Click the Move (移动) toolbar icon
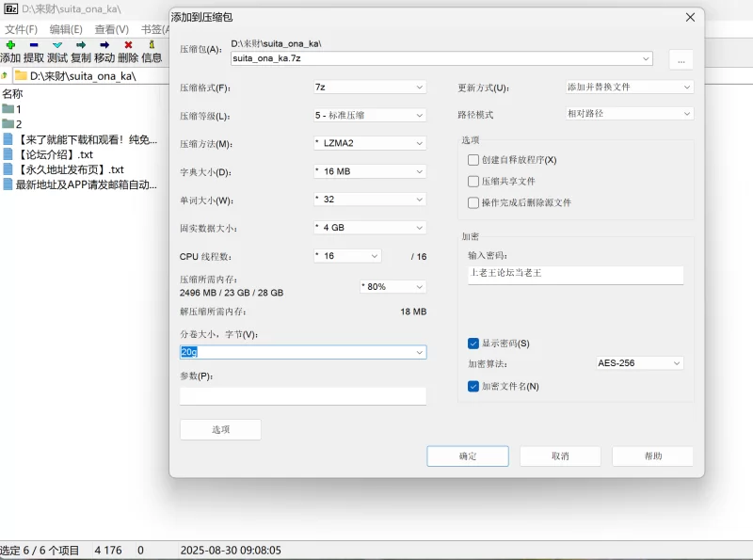753x560 pixels. pos(104,44)
